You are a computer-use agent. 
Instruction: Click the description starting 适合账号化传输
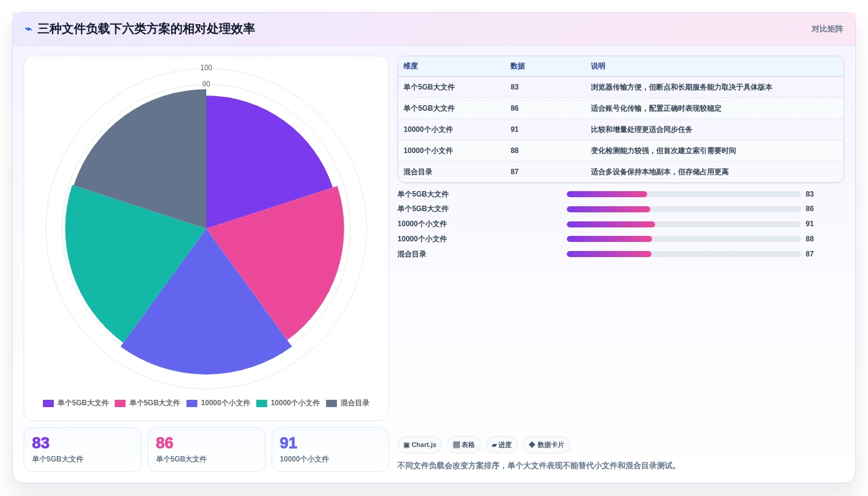point(656,108)
